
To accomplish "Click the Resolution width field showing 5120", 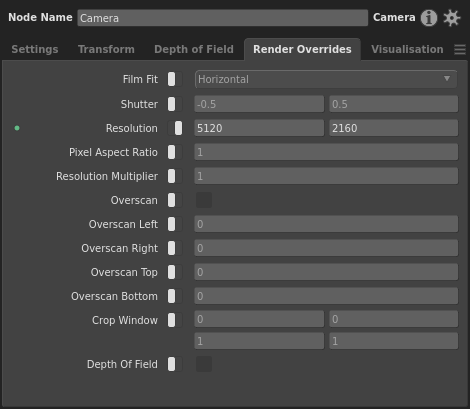I will [259, 128].
